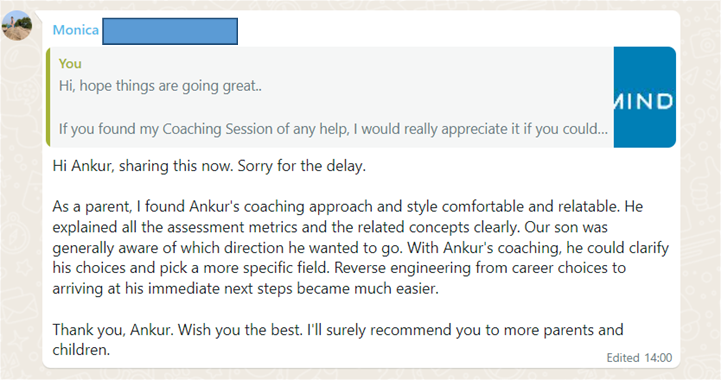Screen dimensions: 722x380
Task: Open Monica's profile picture avatar
Action: tap(17, 26)
